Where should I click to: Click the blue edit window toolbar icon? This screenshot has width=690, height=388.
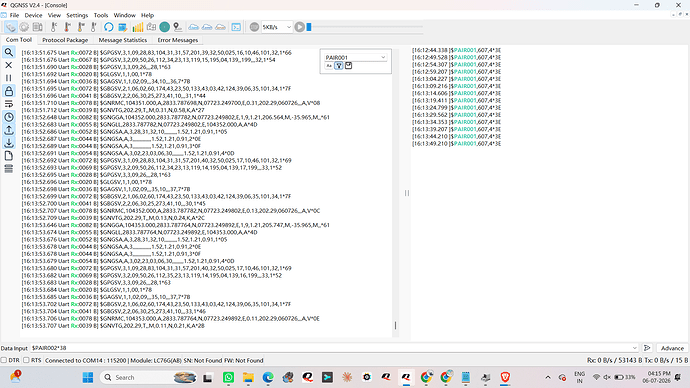[x=123, y=27]
